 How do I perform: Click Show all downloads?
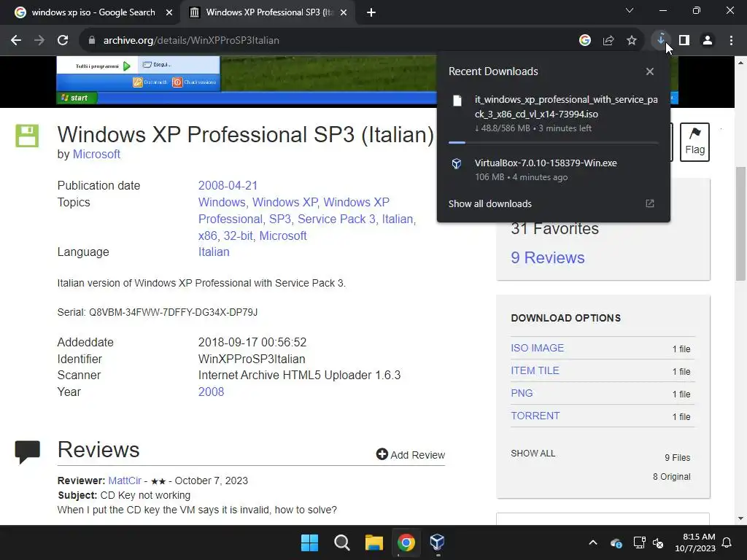tap(489, 204)
